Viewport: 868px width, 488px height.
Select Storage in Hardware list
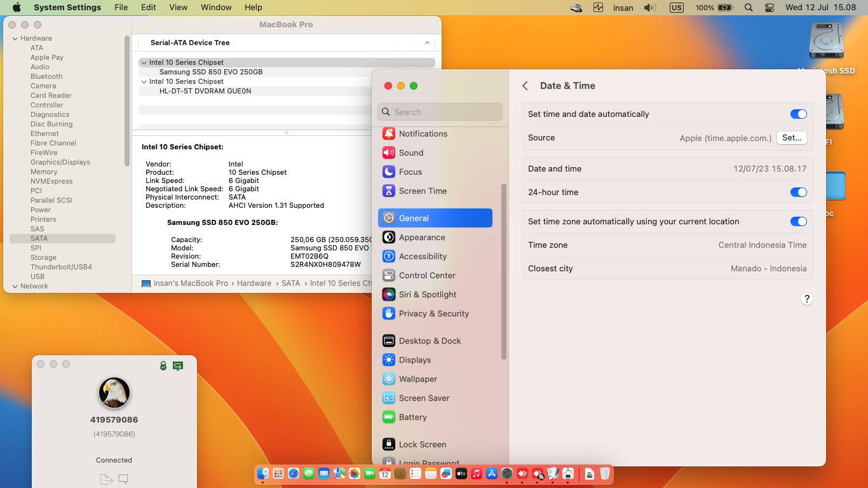pos(43,257)
